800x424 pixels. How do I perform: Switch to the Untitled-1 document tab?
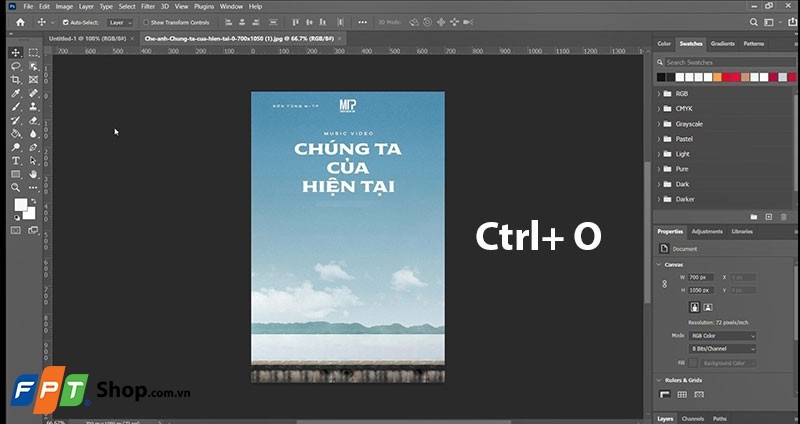tap(87, 39)
